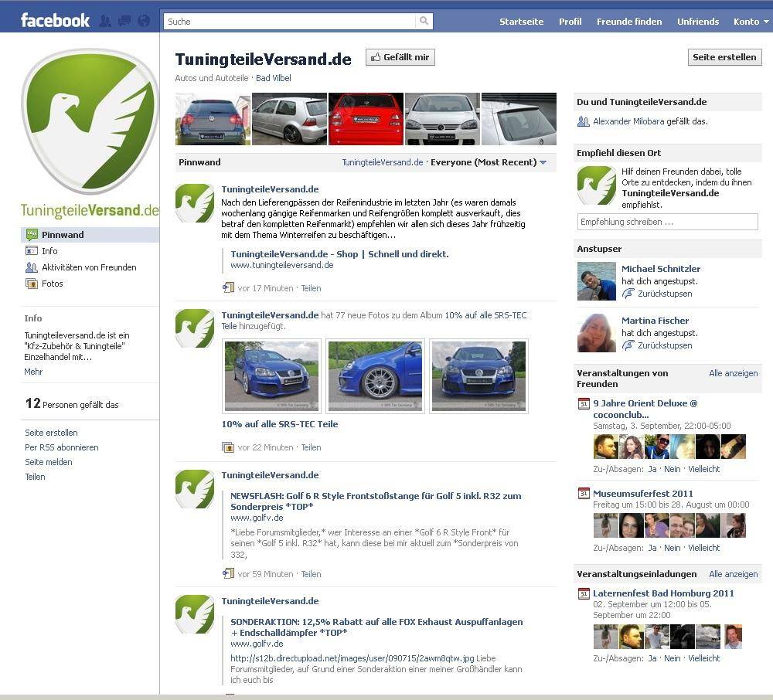The height and width of the screenshot is (700, 773).
Task: Select the Pinnwand tab in sidebar
Action: tap(90, 234)
